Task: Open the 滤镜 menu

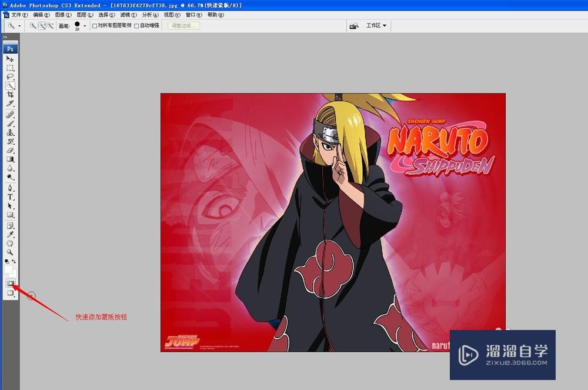Action: click(128, 15)
